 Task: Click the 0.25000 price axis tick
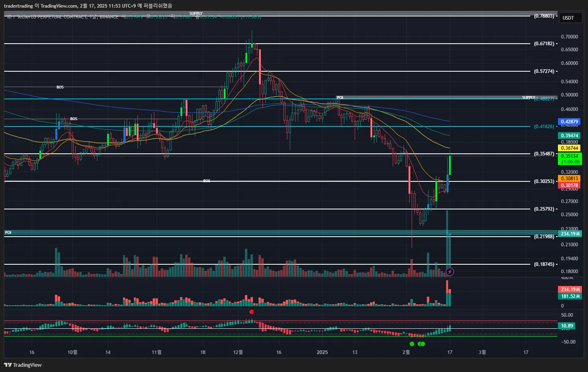[x=569, y=215]
